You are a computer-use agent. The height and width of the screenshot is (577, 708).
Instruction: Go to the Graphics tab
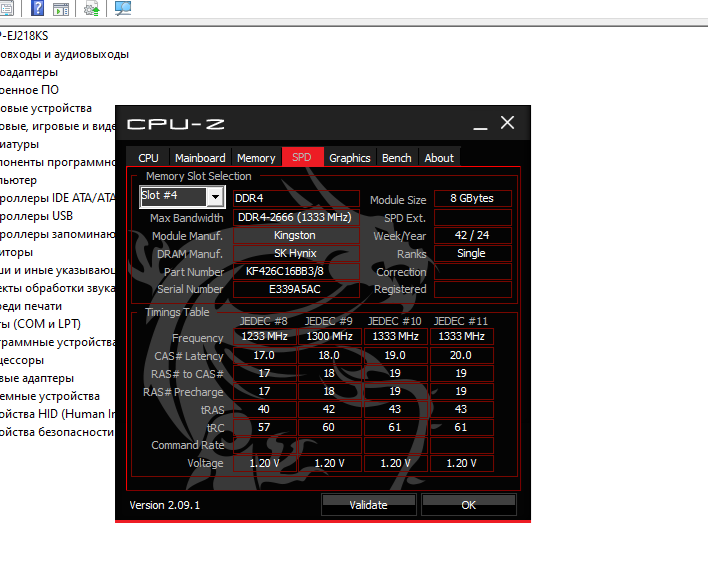tap(349, 158)
